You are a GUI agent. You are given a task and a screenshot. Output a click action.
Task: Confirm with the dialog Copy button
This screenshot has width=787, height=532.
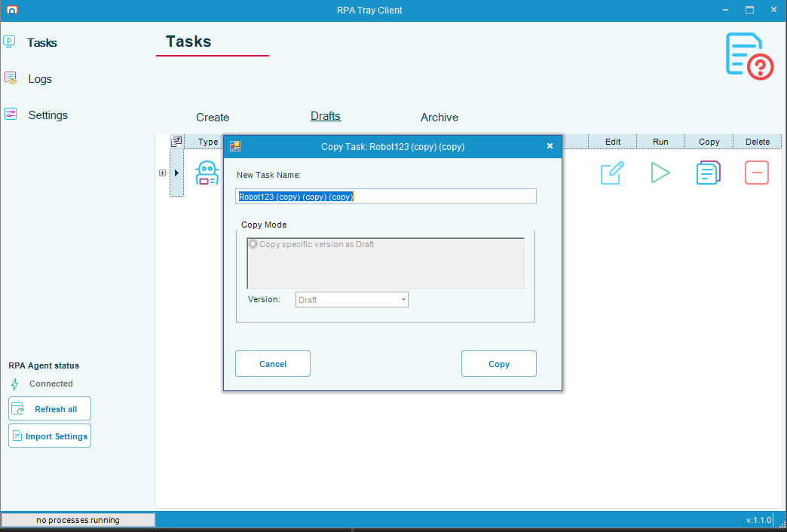pyautogui.click(x=499, y=364)
